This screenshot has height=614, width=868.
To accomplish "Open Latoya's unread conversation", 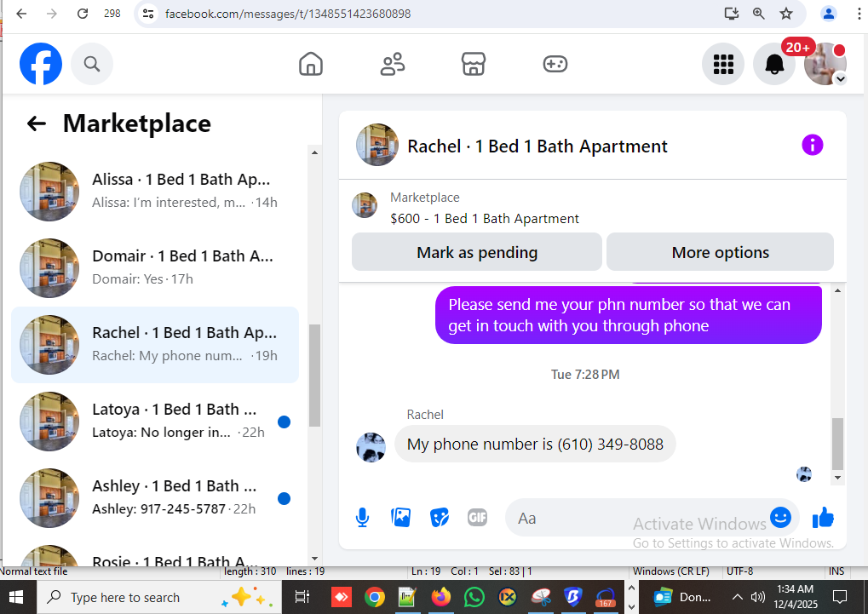I will point(155,422).
